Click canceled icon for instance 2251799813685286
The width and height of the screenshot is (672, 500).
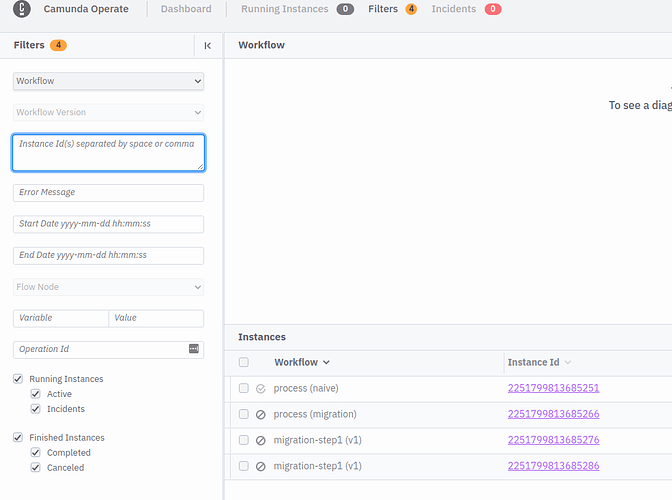point(261,466)
